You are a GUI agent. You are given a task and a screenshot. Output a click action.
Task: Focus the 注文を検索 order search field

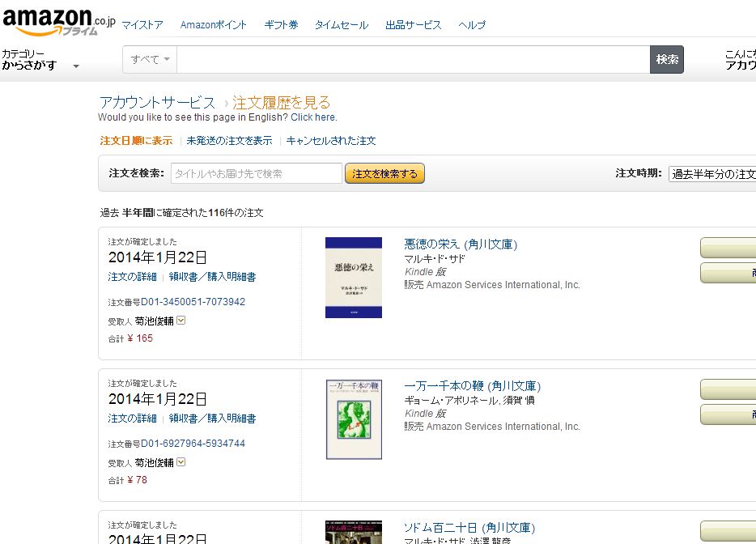point(256,173)
